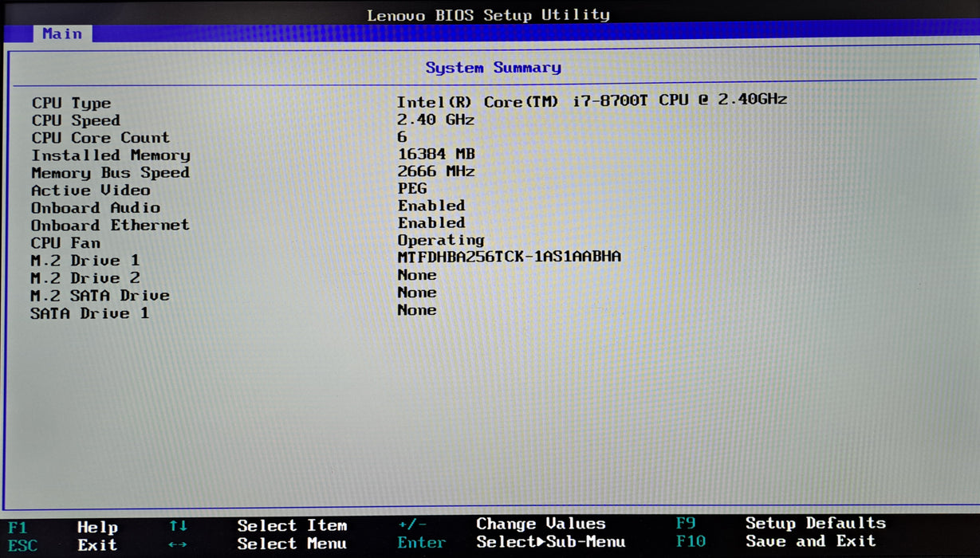
Task: Click the Intel Core i7-8700T CPU value
Action: click(592, 100)
